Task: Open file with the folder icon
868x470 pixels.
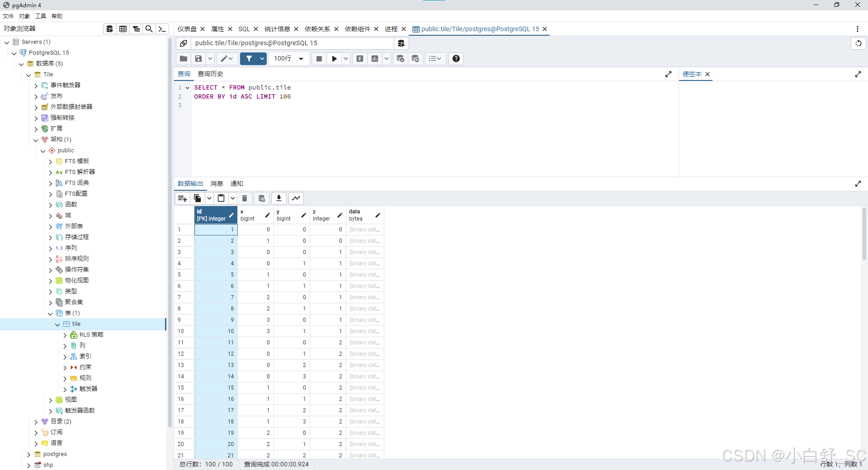Action: [x=184, y=59]
